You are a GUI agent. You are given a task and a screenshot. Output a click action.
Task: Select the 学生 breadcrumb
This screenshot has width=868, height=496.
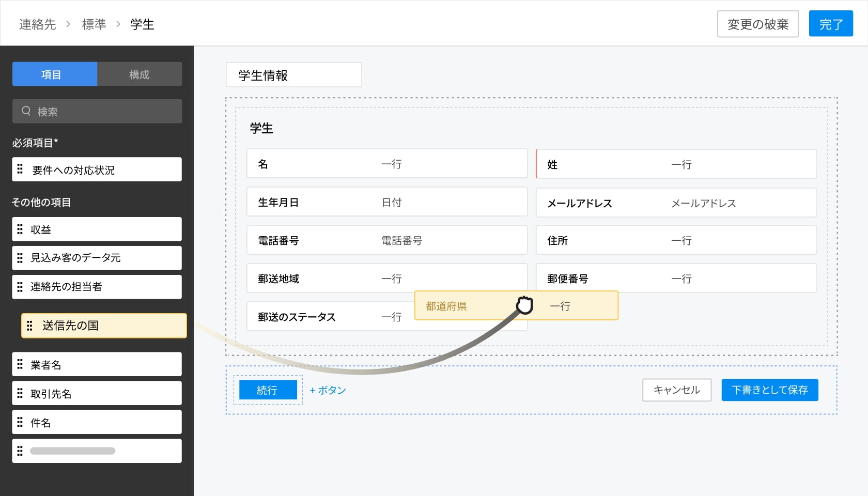142,24
